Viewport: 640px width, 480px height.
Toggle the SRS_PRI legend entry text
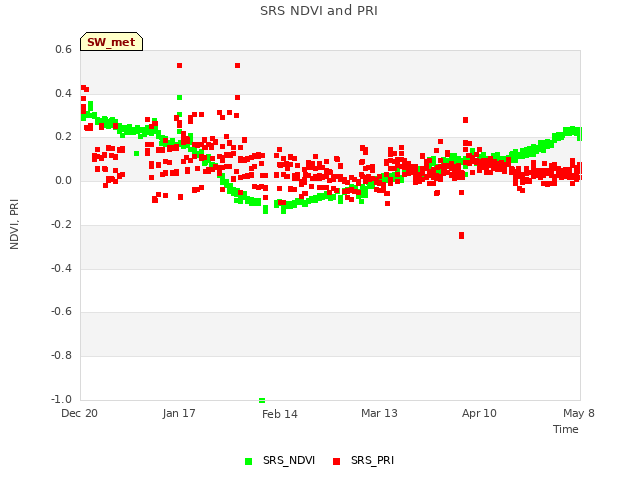click(x=372, y=460)
